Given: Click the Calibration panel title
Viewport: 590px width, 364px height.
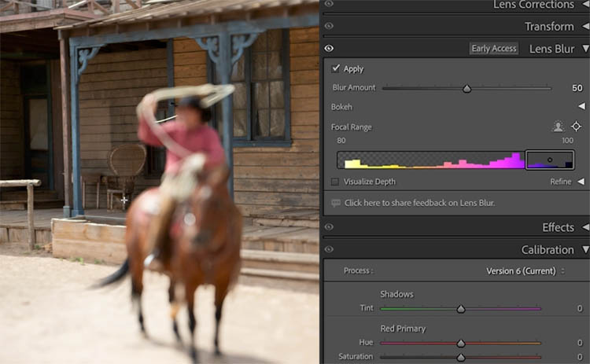Looking at the screenshot, I should (548, 250).
